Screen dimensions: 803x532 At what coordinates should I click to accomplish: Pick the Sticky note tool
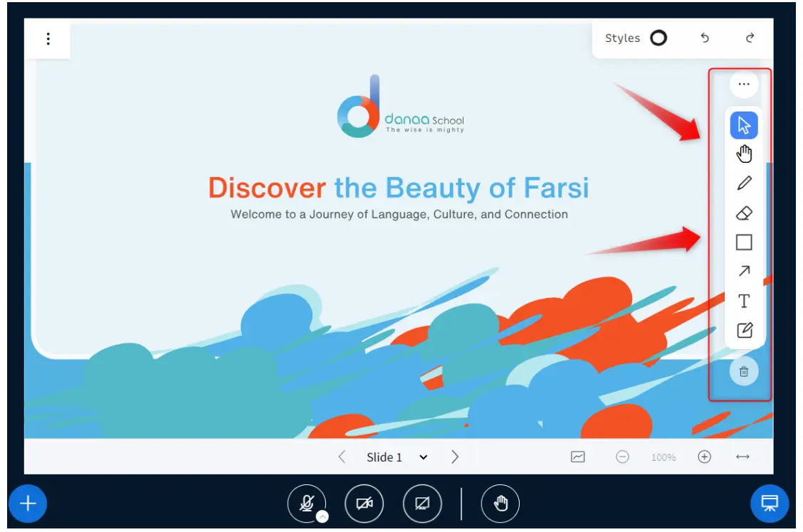click(x=744, y=330)
